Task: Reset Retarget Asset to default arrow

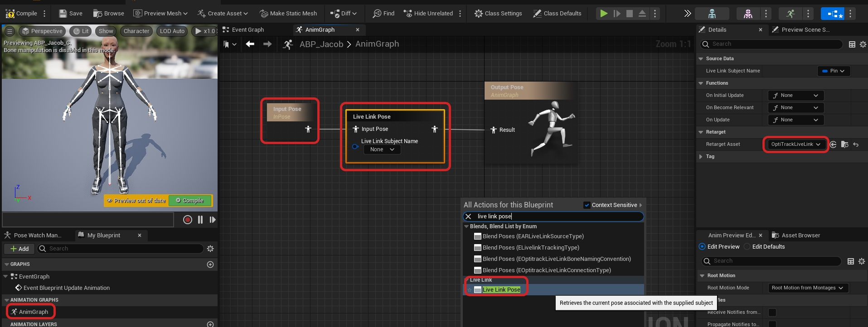Action: pyautogui.click(x=856, y=144)
